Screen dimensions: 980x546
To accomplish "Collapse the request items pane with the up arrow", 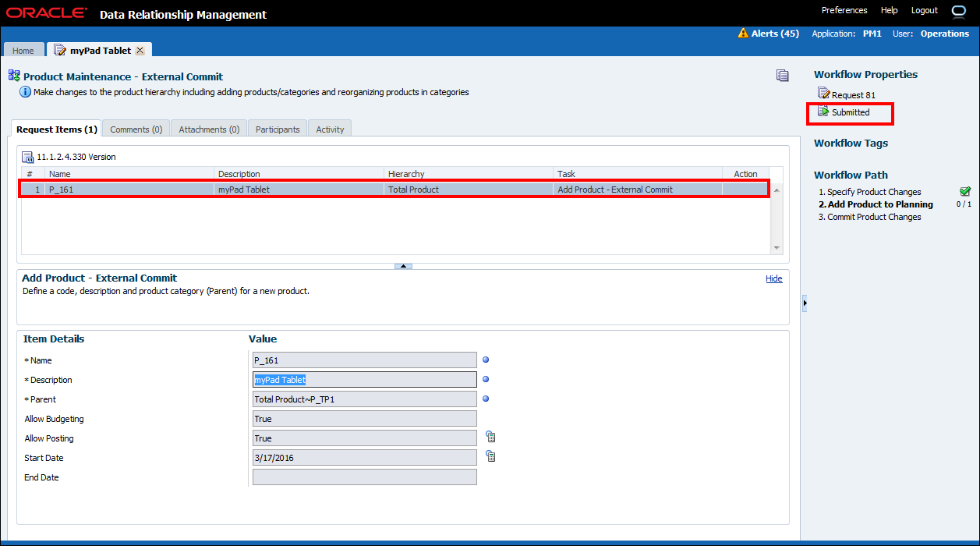I will (403, 266).
